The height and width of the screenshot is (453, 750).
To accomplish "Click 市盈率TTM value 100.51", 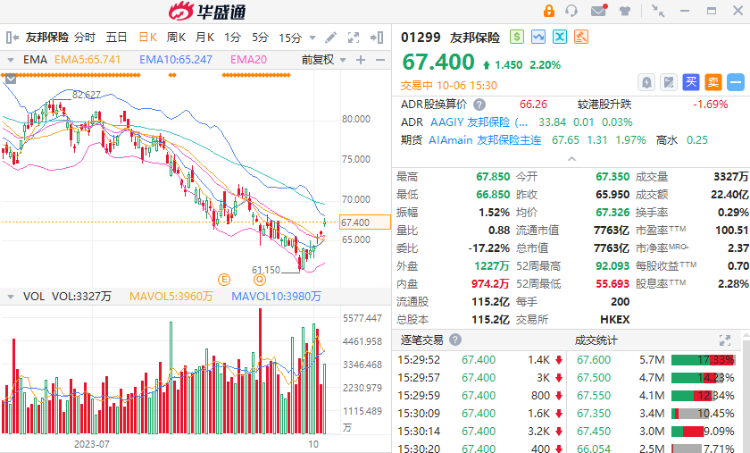I will [731, 230].
